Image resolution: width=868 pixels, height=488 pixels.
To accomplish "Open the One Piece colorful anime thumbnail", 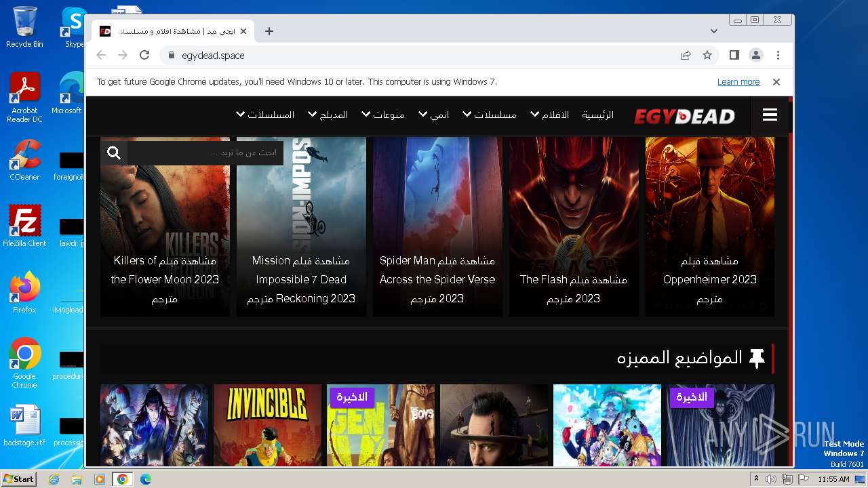I will [607, 426].
